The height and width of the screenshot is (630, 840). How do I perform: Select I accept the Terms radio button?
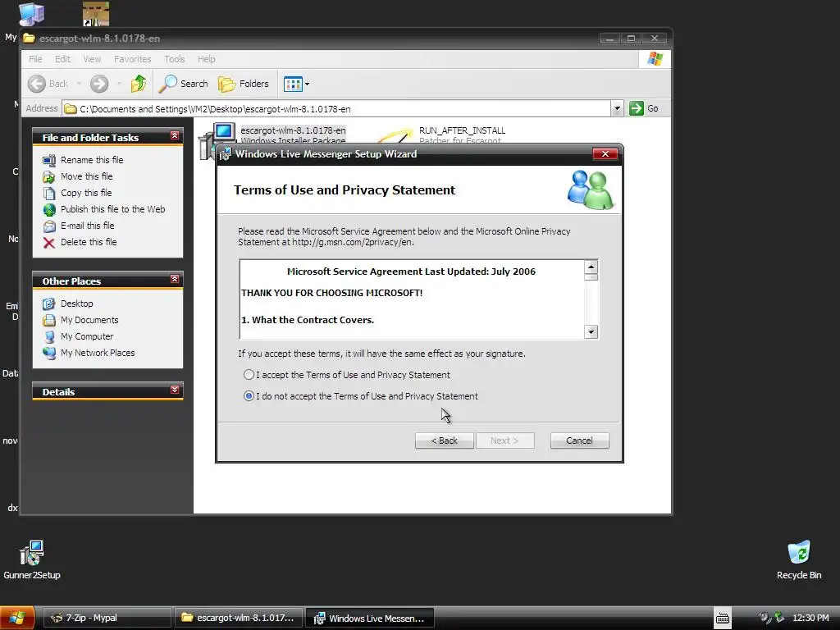[x=249, y=374]
